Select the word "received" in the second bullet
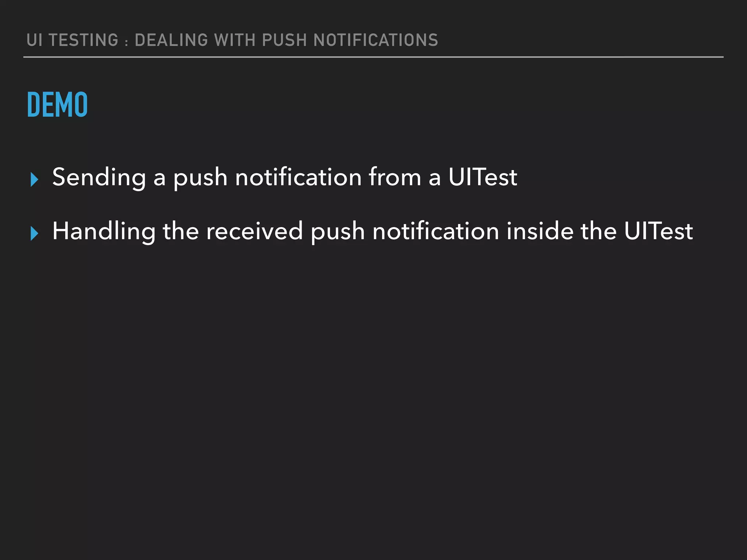The height and width of the screenshot is (560, 747). (255, 232)
